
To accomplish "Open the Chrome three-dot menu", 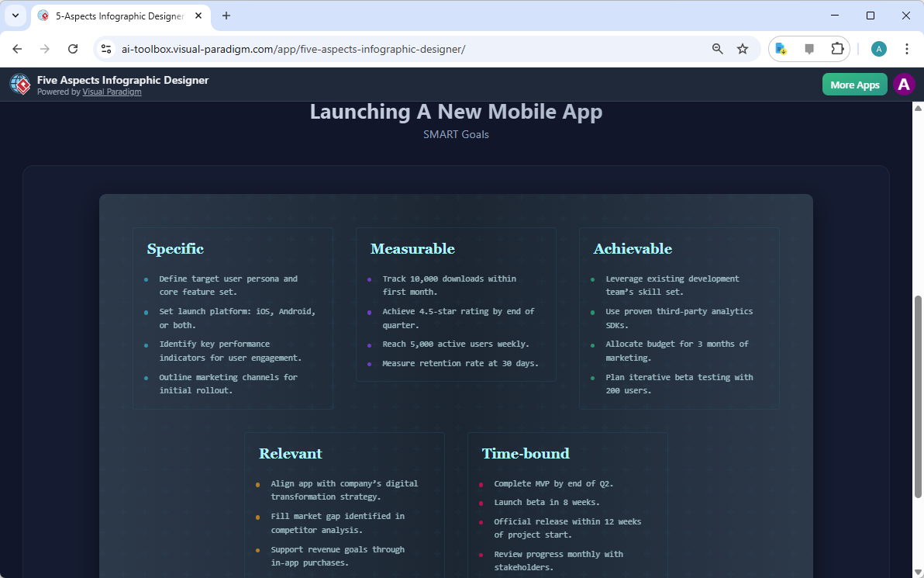I will 907,48.
